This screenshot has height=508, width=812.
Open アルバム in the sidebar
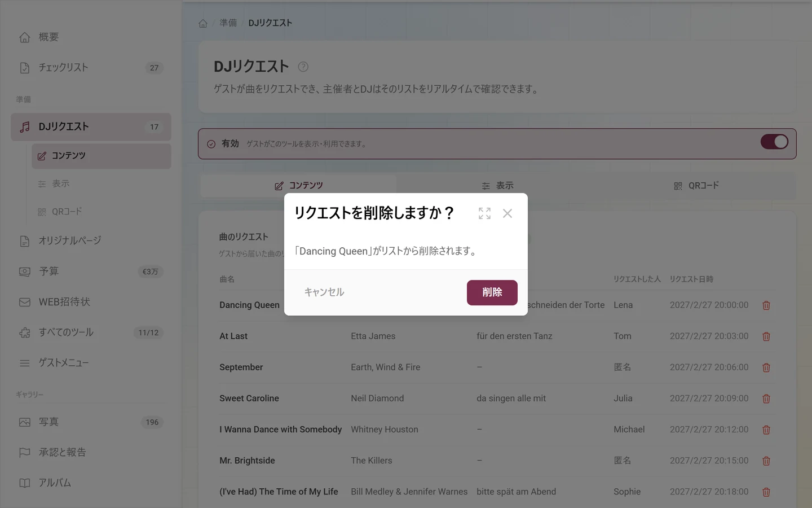tap(91, 483)
